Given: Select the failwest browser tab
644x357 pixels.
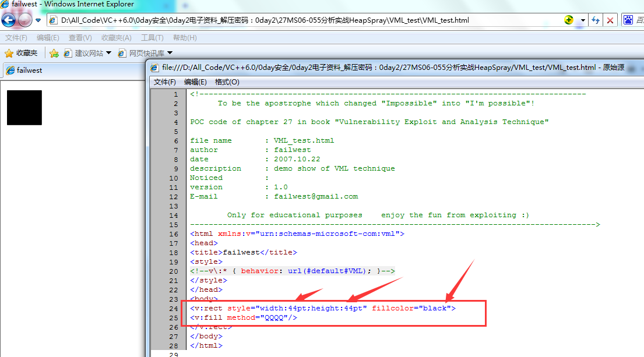Looking at the screenshot, I should click(29, 70).
